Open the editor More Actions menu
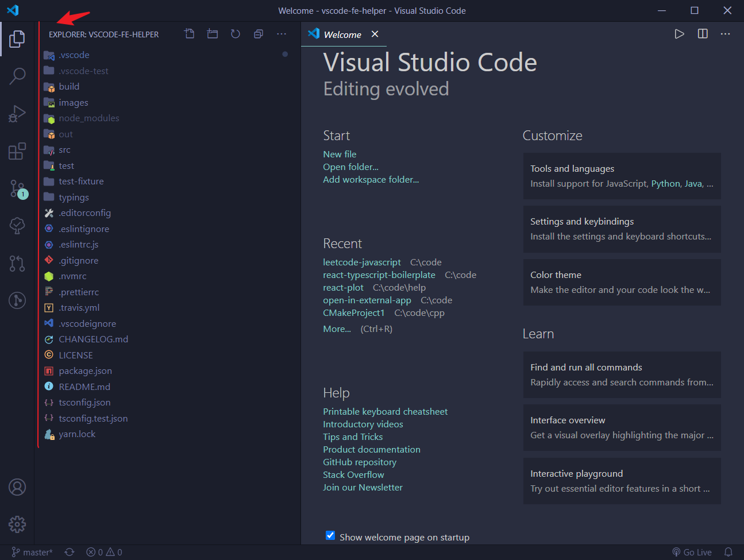The image size is (744, 560). [725, 34]
